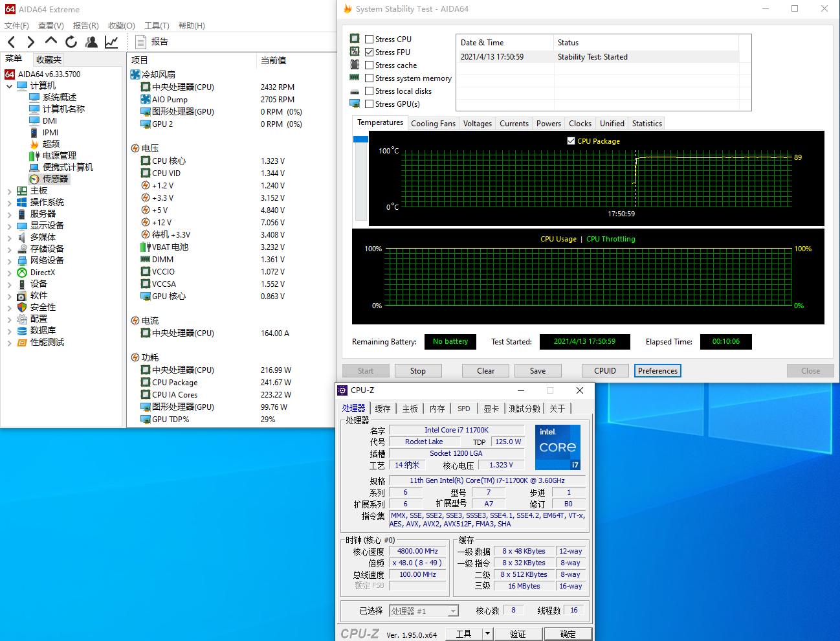Enable Stress cache checkbox
The width and height of the screenshot is (840, 641).
tap(369, 65)
